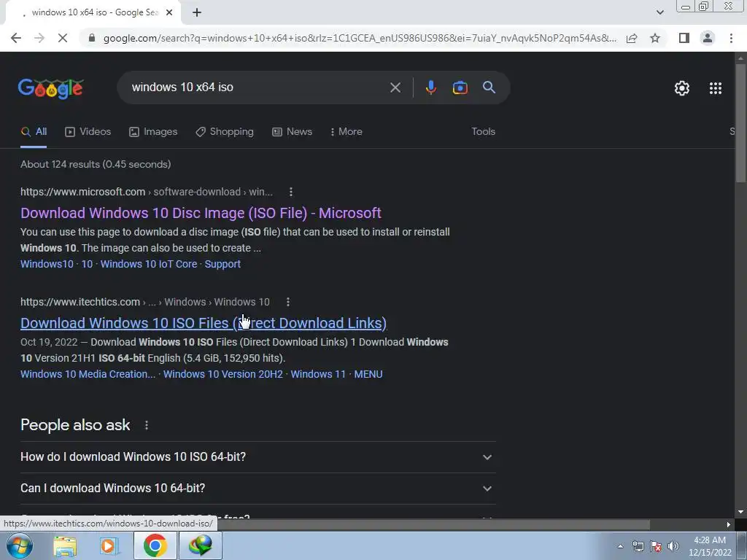Submit search with magnifier icon

[489, 87]
